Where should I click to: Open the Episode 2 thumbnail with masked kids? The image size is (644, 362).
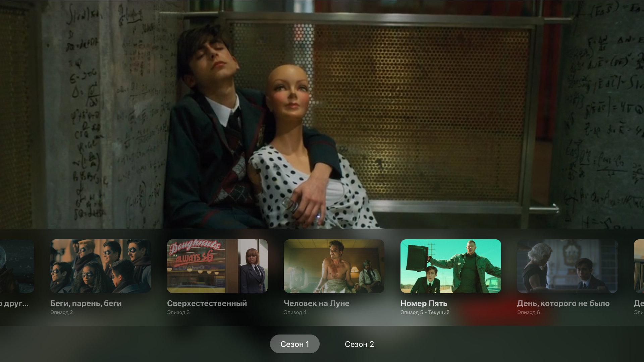point(101,266)
